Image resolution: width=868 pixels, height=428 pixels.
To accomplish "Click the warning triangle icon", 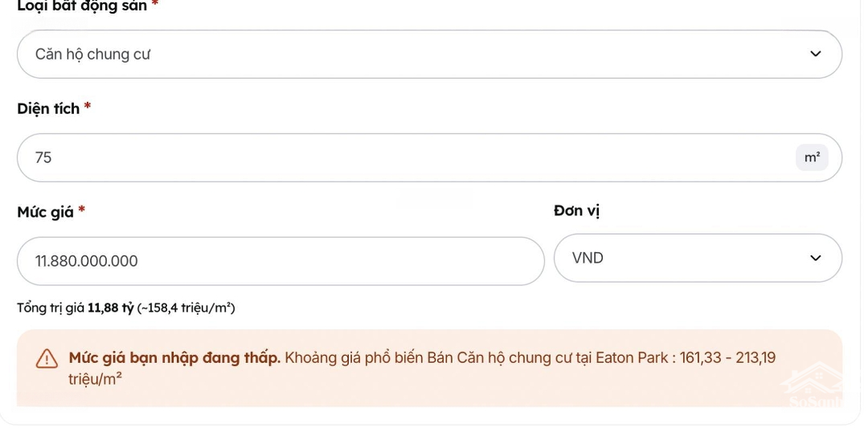I will (47, 359).
